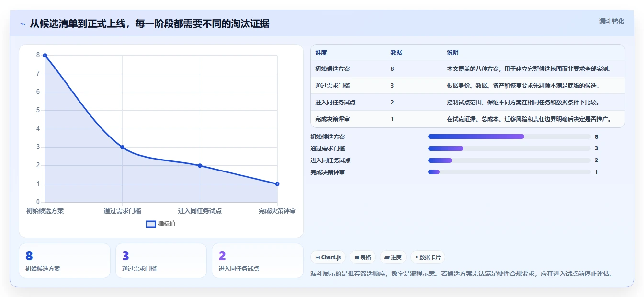Click the lightning icon beside the title
Viewport: 644px width, 297px height.
click(x=23, y=23)
